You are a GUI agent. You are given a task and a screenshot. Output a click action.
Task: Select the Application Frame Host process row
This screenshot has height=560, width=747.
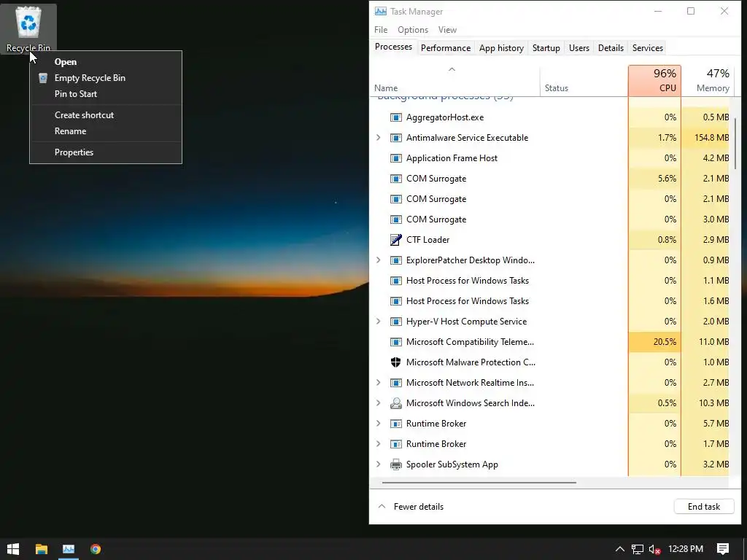point(550,158)
